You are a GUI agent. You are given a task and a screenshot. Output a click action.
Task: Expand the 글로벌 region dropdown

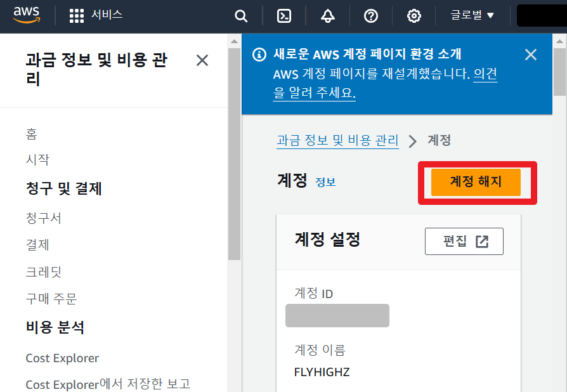[x=472, y=16]
